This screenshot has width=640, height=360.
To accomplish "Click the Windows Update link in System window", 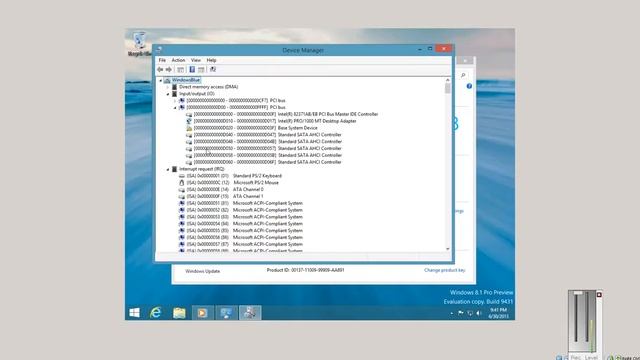I will (x=203, y=271).
